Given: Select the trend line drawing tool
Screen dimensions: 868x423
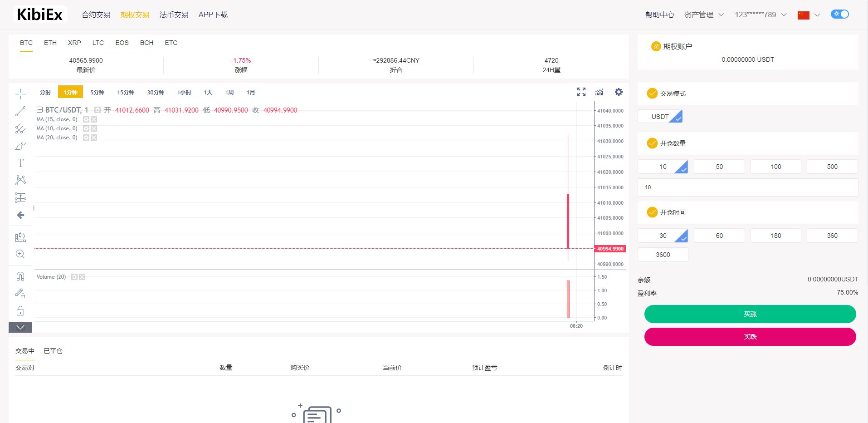Looking at the screenshot, I should [20, 111].
